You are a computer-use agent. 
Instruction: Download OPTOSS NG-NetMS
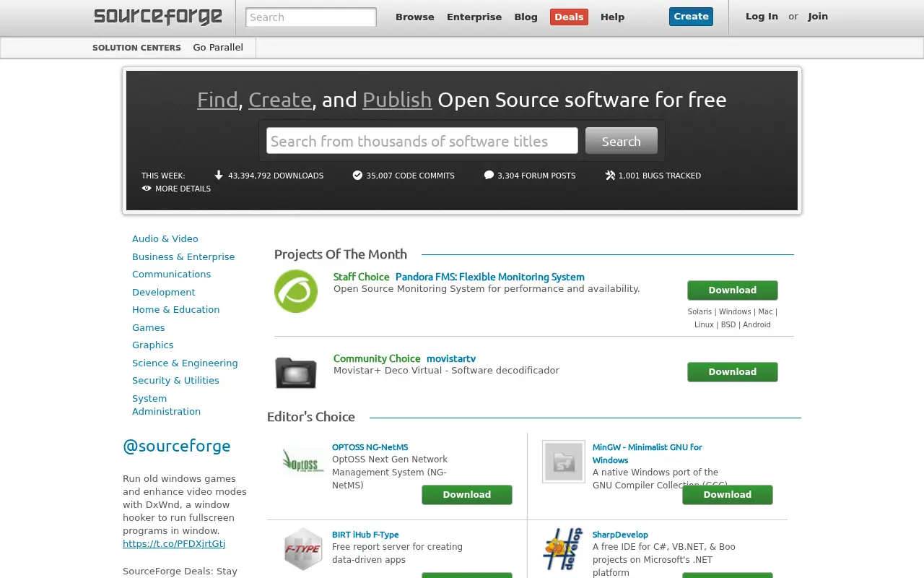click(467, 495)
